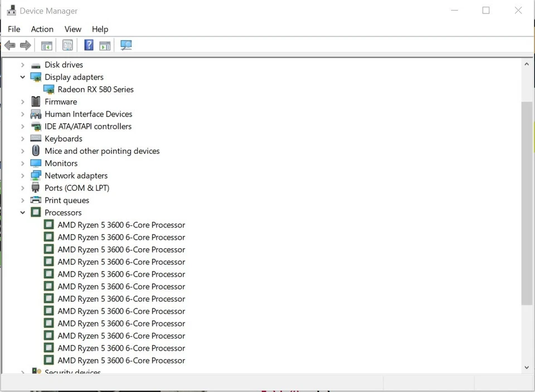The width and height of the screenshot is (535, 392).
Task: Expand the Firmware node
Action: [x=22, y=101]
